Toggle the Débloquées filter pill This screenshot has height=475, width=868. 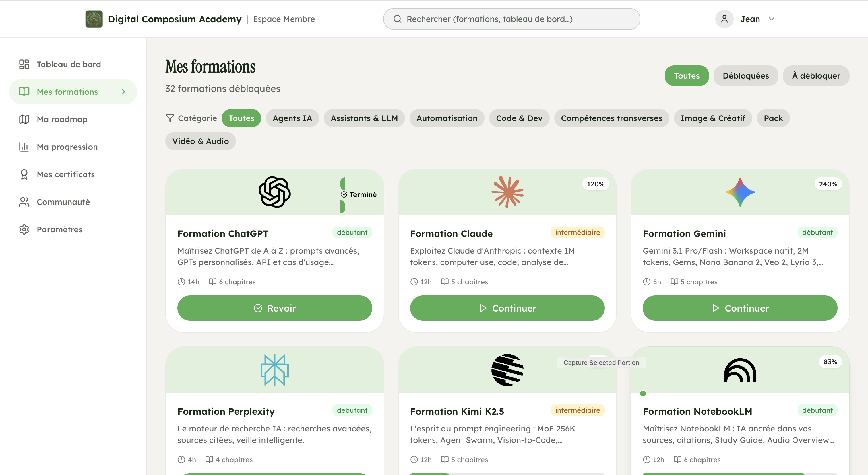coord(745,76)
